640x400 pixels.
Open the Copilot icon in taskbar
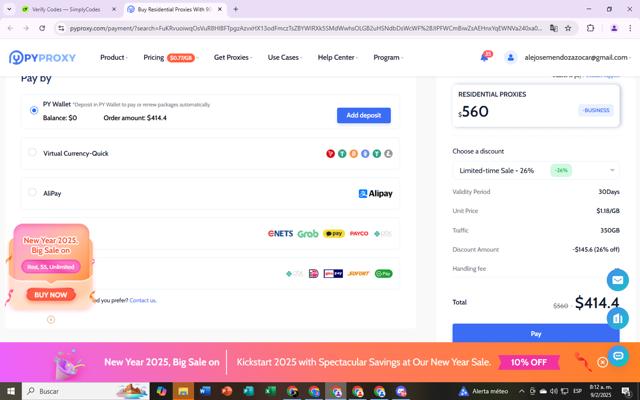(x=162, y=391)
